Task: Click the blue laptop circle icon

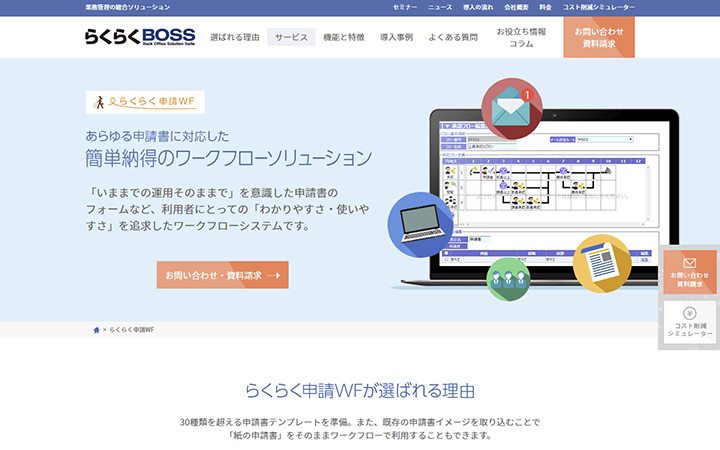Action: pyautogui.click(x=420, y=225)
